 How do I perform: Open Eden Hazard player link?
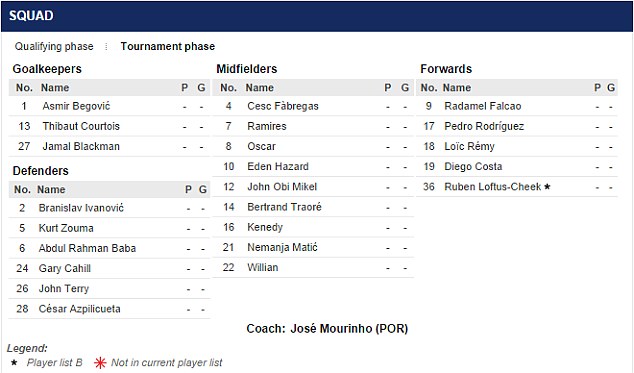click(278, 166)
